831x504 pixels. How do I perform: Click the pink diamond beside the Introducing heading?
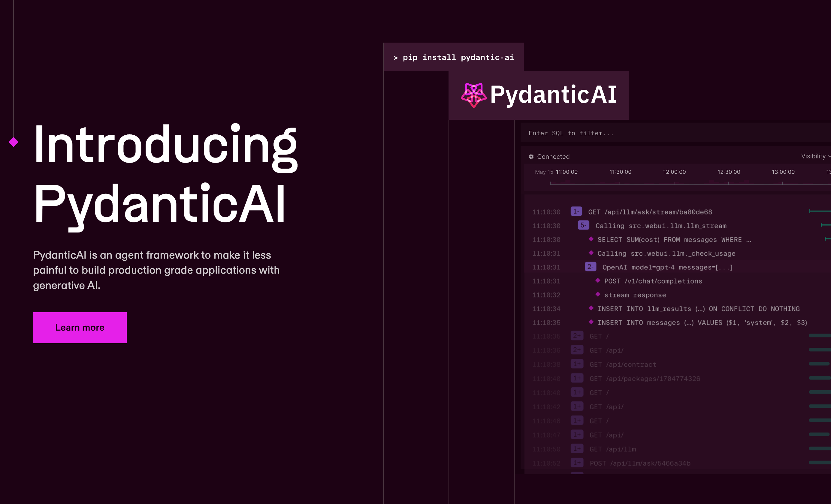point(14,143)
